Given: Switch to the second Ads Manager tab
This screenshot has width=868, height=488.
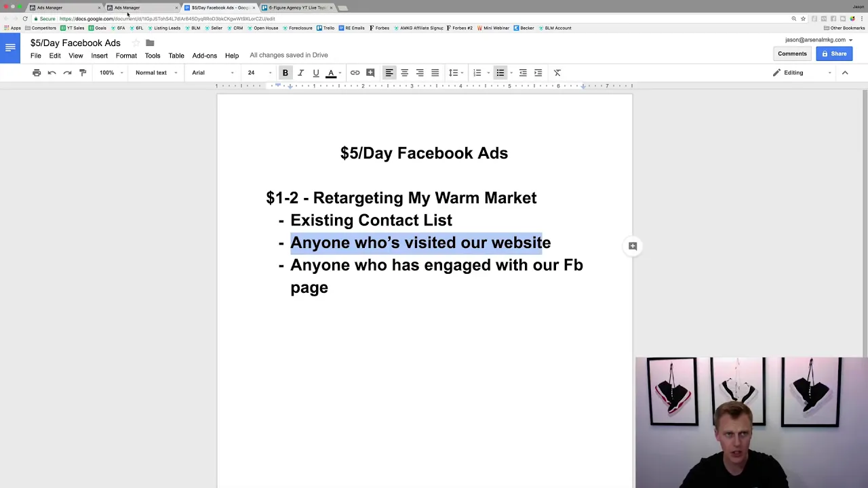Looking at the screenshot, I should pyautogui.click(x=142, y=7).
